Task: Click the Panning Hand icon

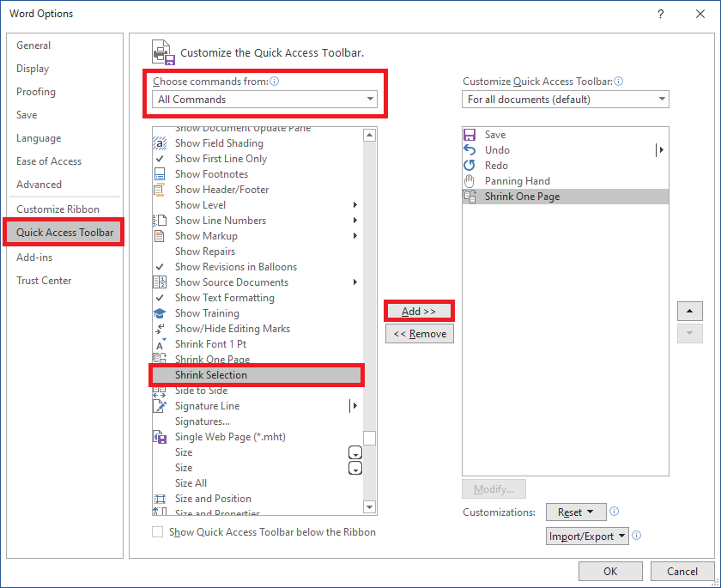Action: coord(470,181)
